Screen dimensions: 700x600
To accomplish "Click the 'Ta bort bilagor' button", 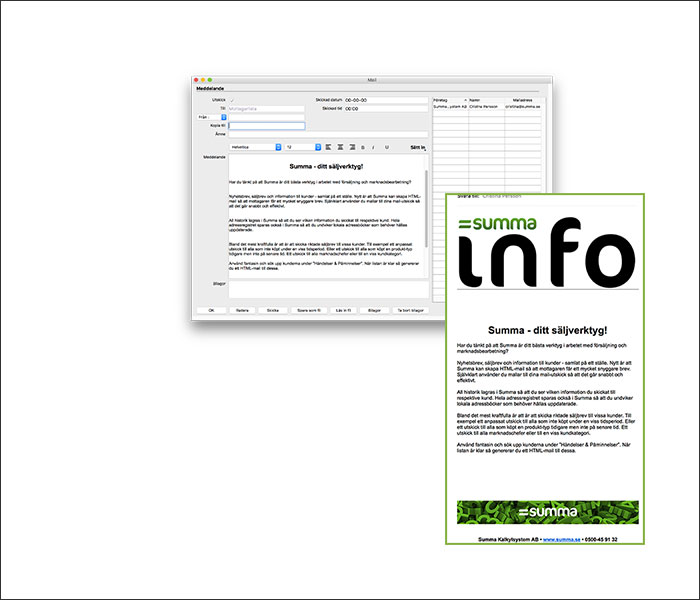I will coord(411,310).
